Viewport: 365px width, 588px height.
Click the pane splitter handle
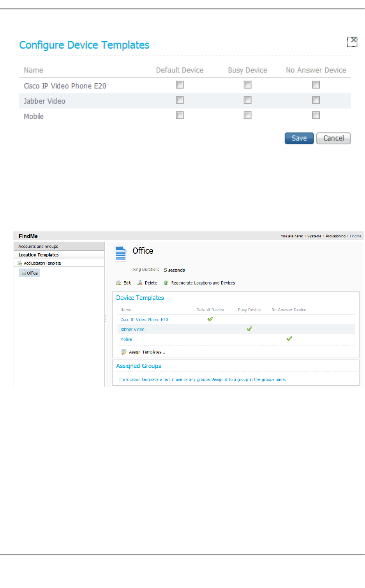106,319
